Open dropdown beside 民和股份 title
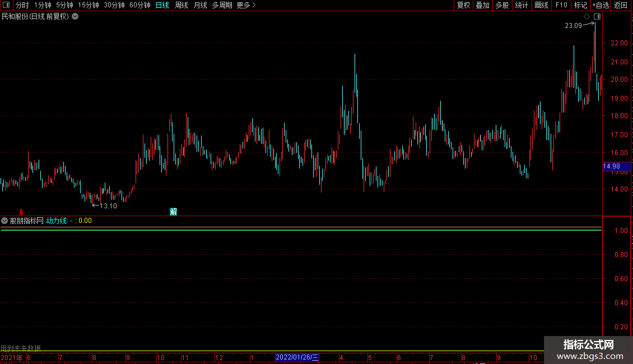This screenshot has width=633, height=364. [x=75, y=17]
